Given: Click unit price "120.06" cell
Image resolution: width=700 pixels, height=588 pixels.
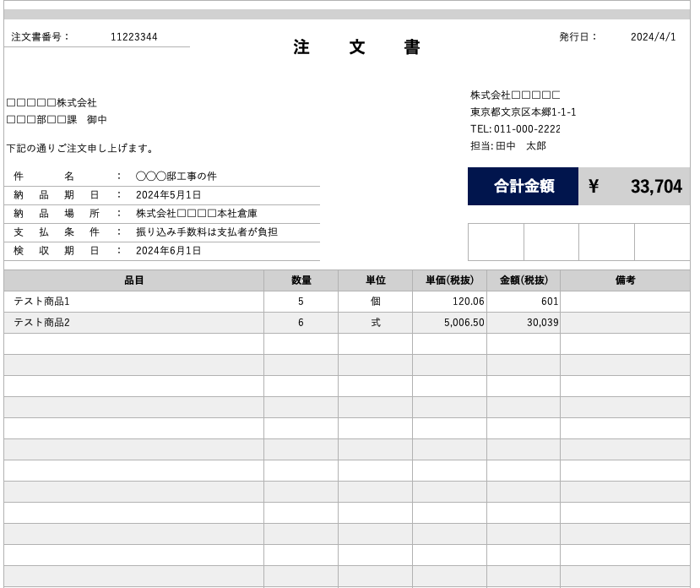Looking at the screenshot, I should click(x=448, y=302).
